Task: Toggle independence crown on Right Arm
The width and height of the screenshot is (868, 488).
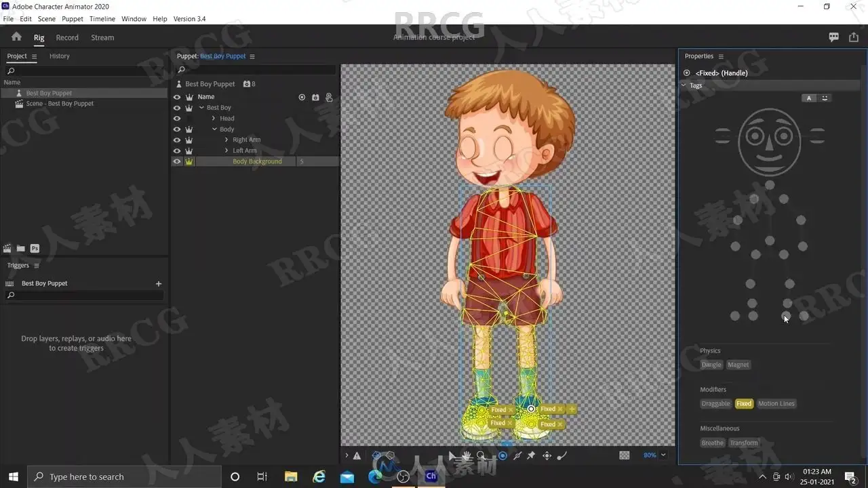Action: click(x=189, y=140)
